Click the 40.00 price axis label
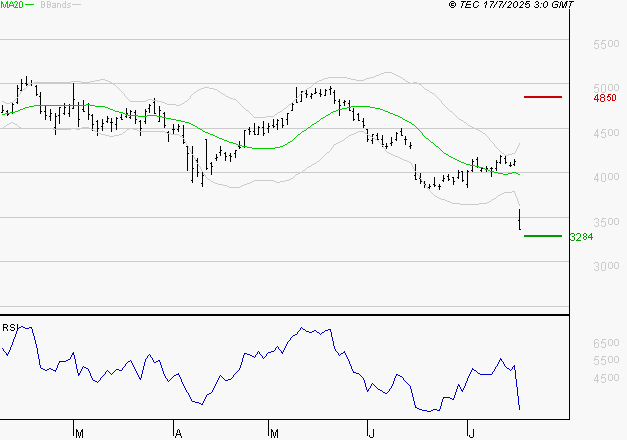 coord(606,179)
